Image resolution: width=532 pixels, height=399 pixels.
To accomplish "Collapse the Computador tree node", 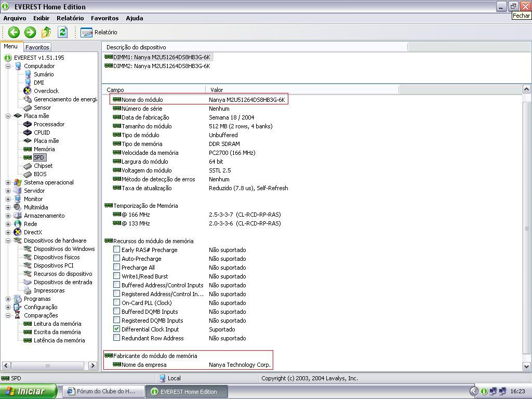I will (8, 66).
